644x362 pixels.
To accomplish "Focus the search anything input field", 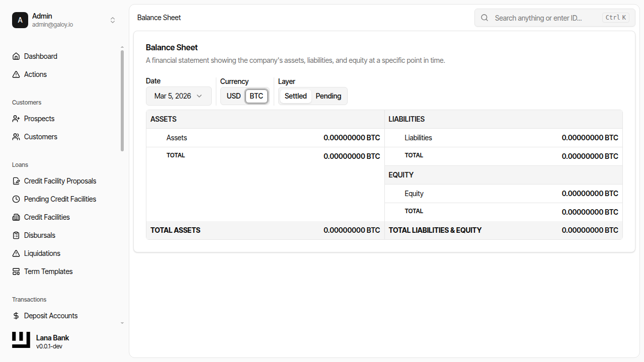I will [x=546, y=18].
